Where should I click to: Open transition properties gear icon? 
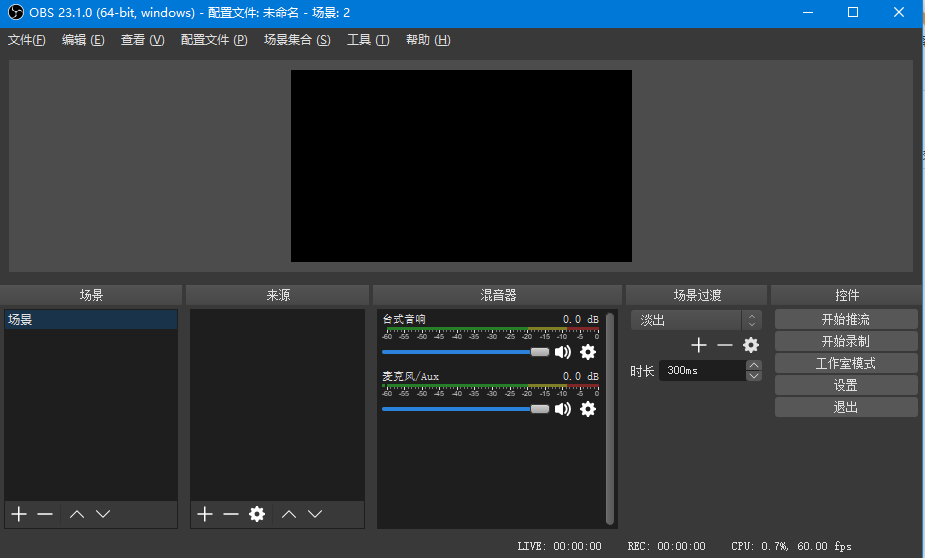pyautogui.click(x=750, y=345)
